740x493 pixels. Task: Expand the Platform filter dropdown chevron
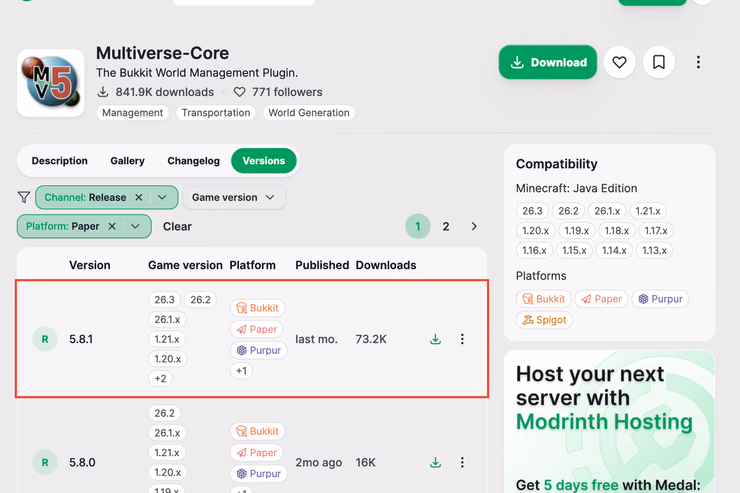pyautogui.click(x=135, y=226)
